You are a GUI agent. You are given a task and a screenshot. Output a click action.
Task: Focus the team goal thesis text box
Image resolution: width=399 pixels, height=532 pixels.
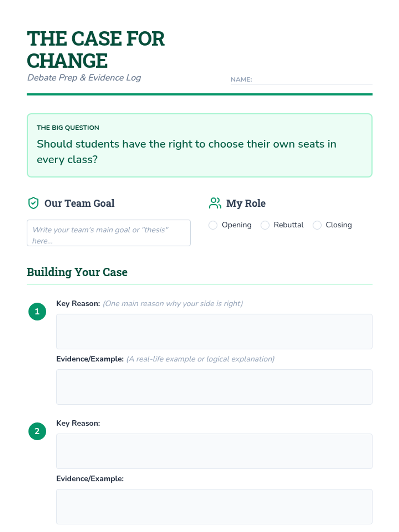pos(109,233)
